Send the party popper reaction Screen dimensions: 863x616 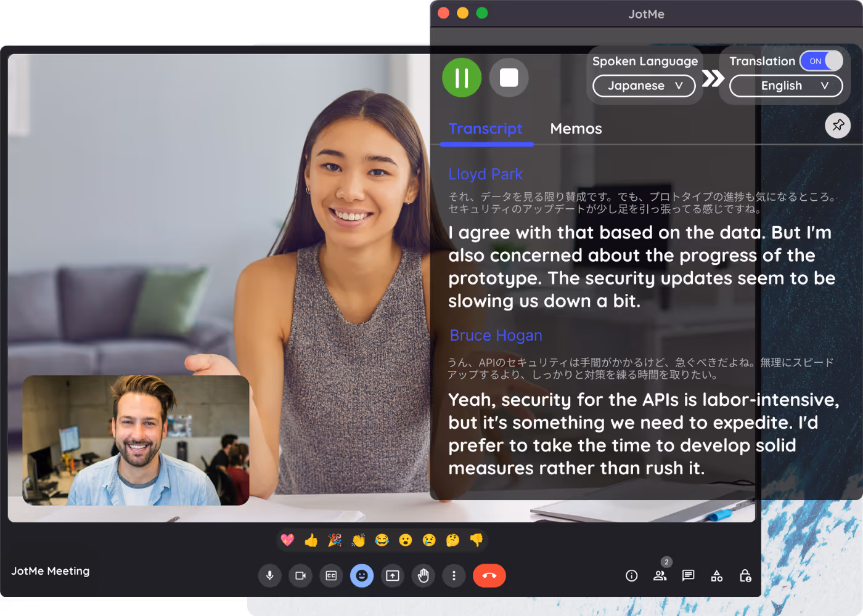click(x=335, y=540)
